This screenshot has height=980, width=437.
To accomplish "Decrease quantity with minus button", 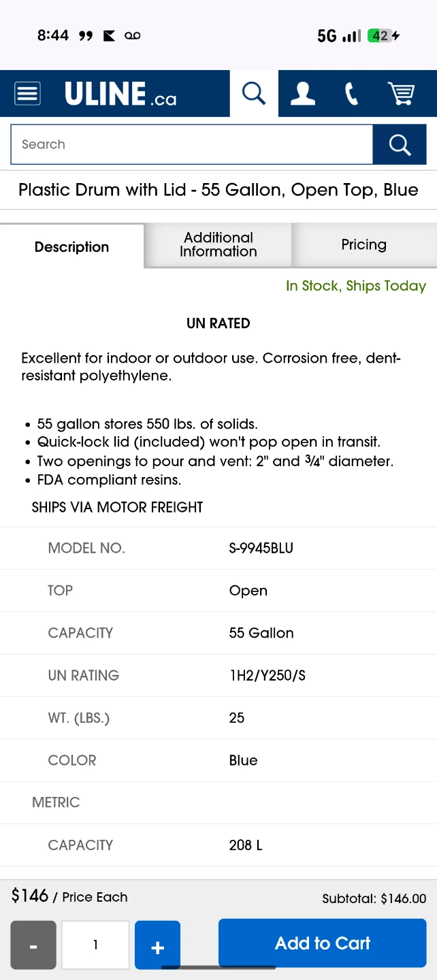I will tap(33, 945).
